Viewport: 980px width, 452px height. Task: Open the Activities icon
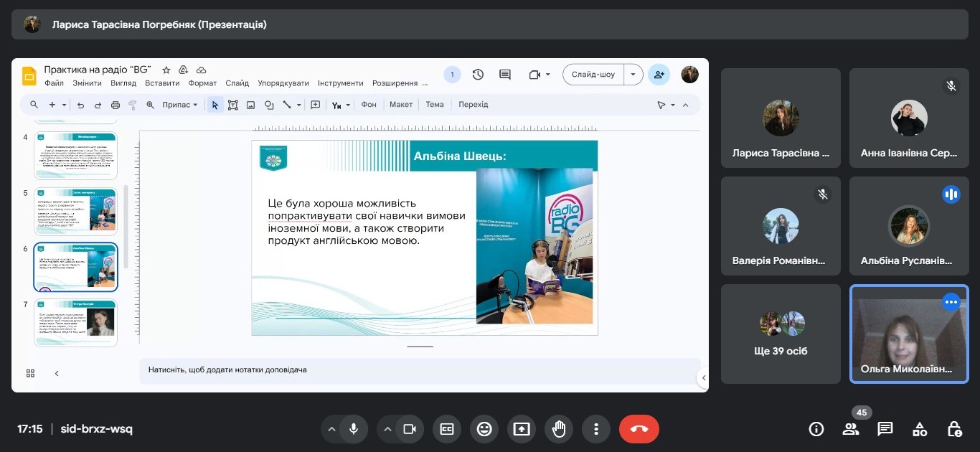(x=920, y=429)
